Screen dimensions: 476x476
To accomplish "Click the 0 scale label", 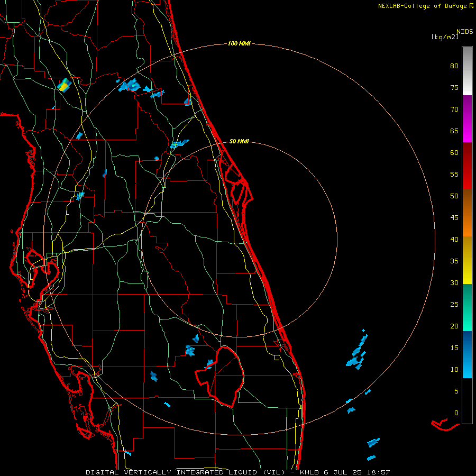I will click(x=456, y=413).
